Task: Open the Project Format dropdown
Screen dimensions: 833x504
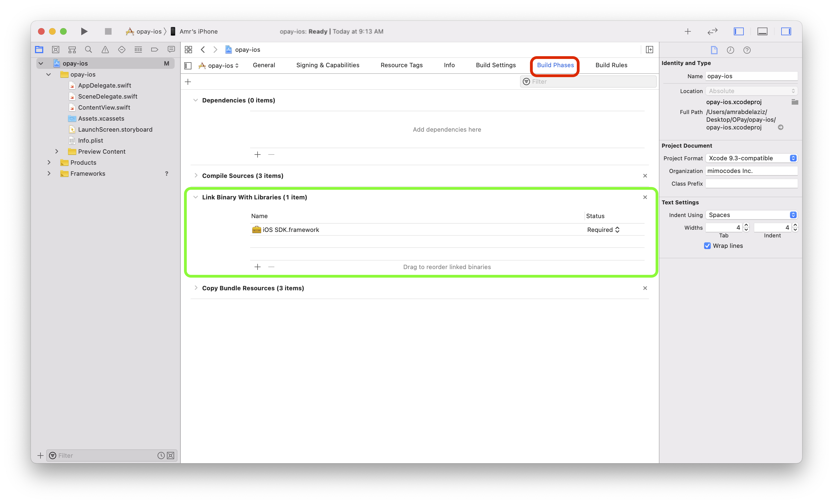Action: click(x=751, y=158)
